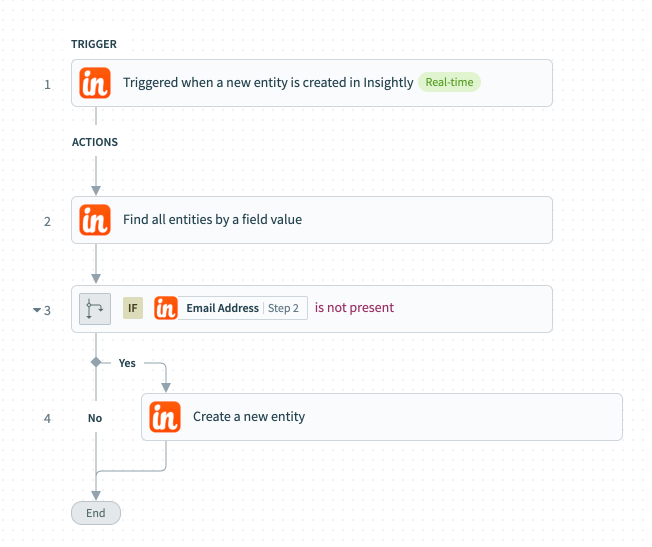Click the Insightly icon in step 2
This screenshot has height=547, width=652.
pyautogui.click(x=95, y=220)
